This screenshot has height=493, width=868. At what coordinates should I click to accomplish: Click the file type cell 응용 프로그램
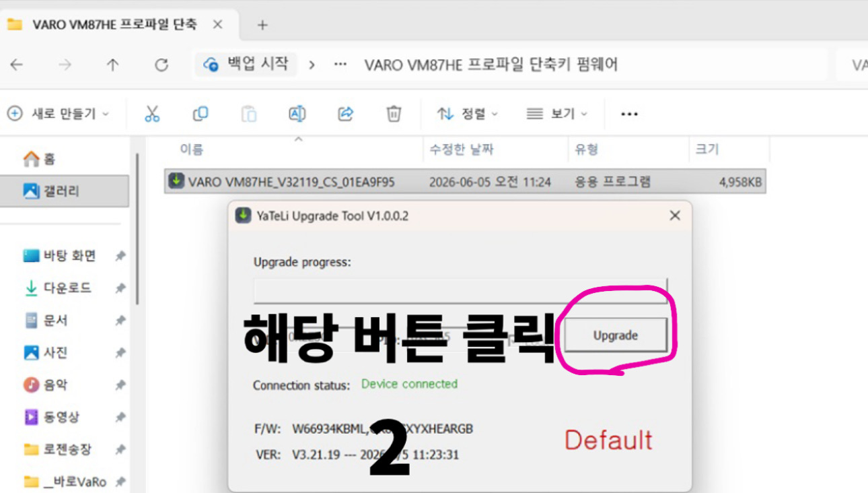pos(612,182)
